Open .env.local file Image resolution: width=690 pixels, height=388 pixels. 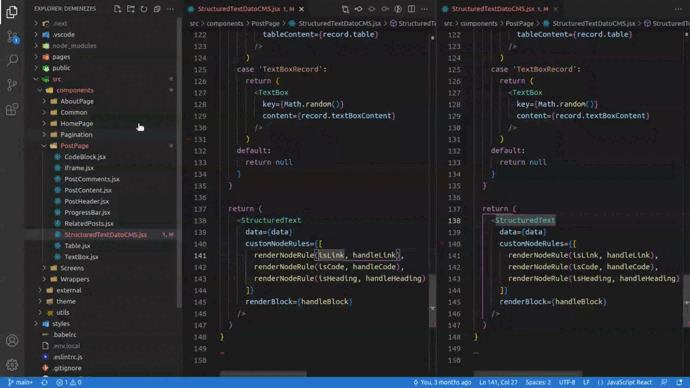click(x=66, y=346)
